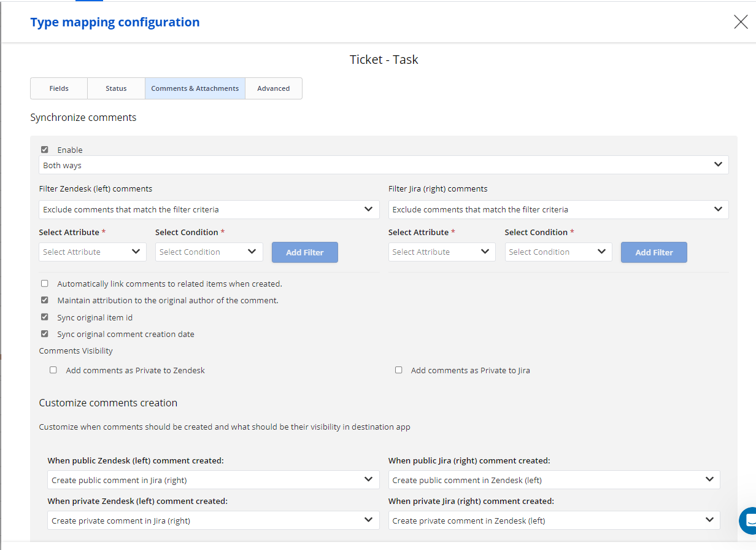Screen dimensions: 756x550
Task: Open Zendesk Select Condition dropdown
Action: [x=209, y=252]
